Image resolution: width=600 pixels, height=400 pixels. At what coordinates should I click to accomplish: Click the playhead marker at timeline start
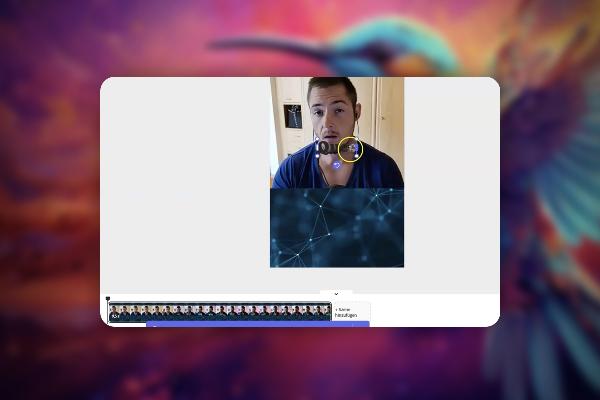pyautogui.click(x=108, y=298)
